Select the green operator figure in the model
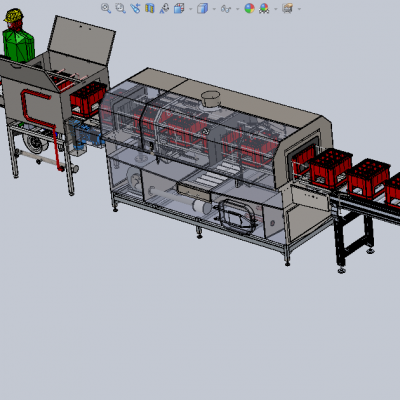Viewport: 400px width, 400px height. pyautogui.click(x=18, y=43)
